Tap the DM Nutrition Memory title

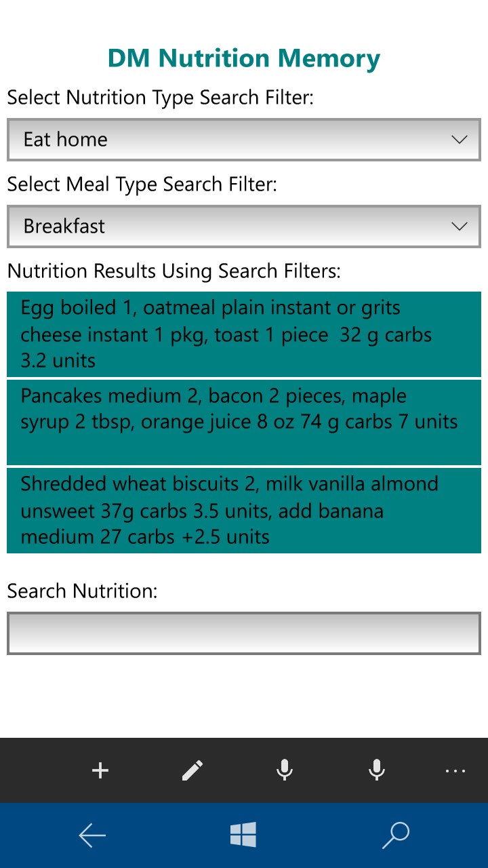[x=243, y=58]
